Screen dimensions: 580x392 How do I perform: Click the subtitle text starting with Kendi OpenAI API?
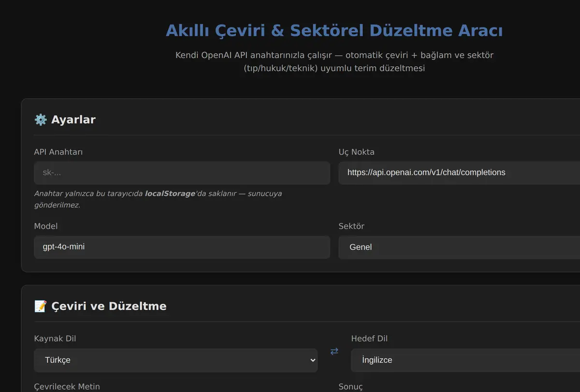click(334, 61)
